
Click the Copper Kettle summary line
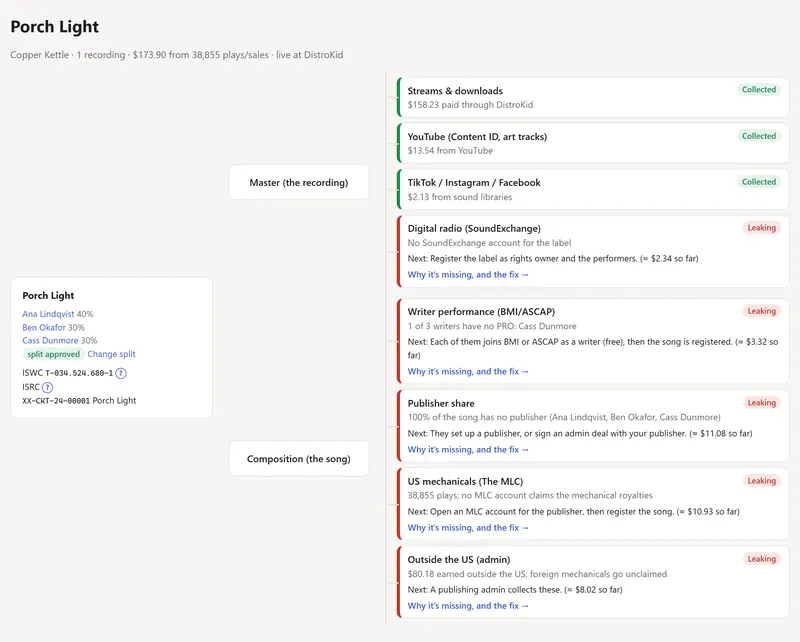(x=177, y=55)
